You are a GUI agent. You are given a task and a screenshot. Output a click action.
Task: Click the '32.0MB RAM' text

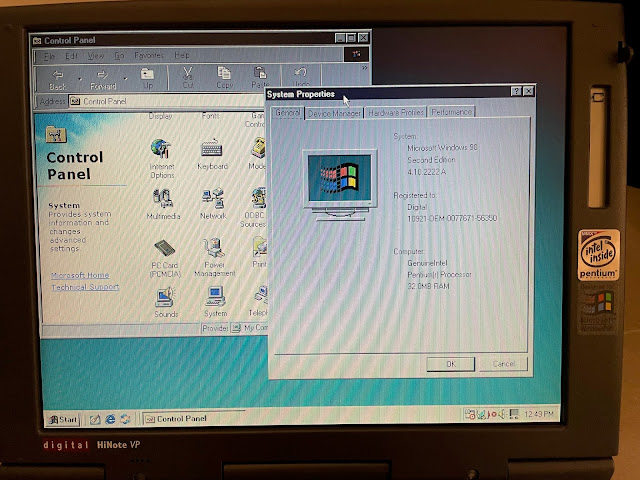point(428,287)
